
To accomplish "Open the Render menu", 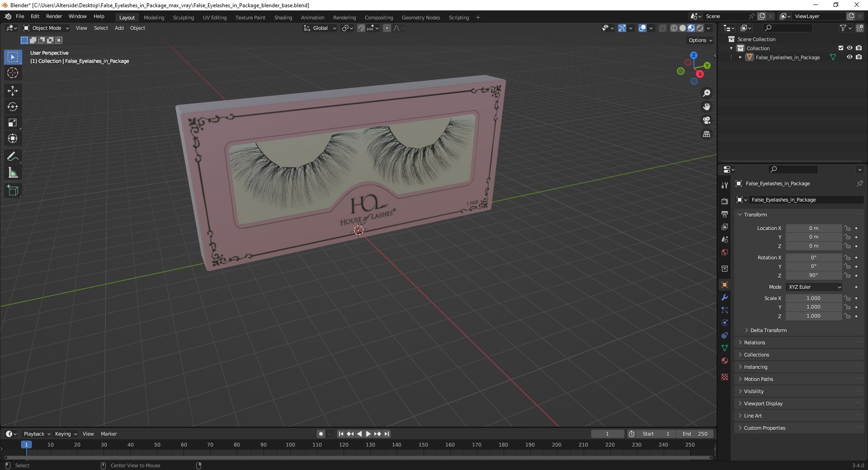I will pos(54,16).
